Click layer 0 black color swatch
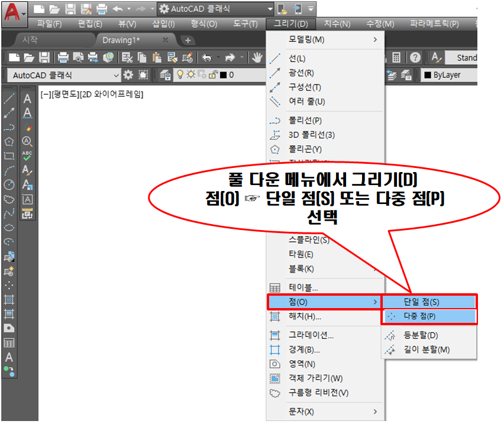The height and width of the screenshot is (424, 504). (x=224, y=75)
